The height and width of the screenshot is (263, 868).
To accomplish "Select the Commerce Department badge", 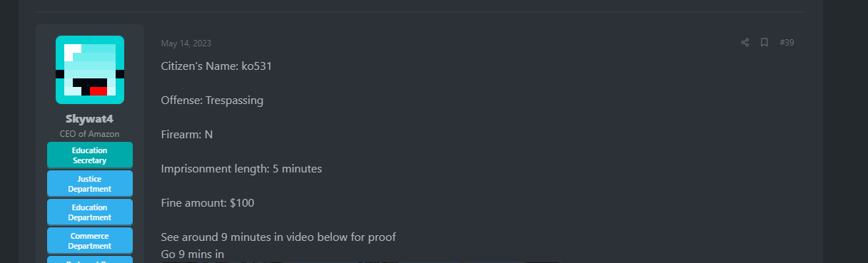I will [x=90, y=241].
